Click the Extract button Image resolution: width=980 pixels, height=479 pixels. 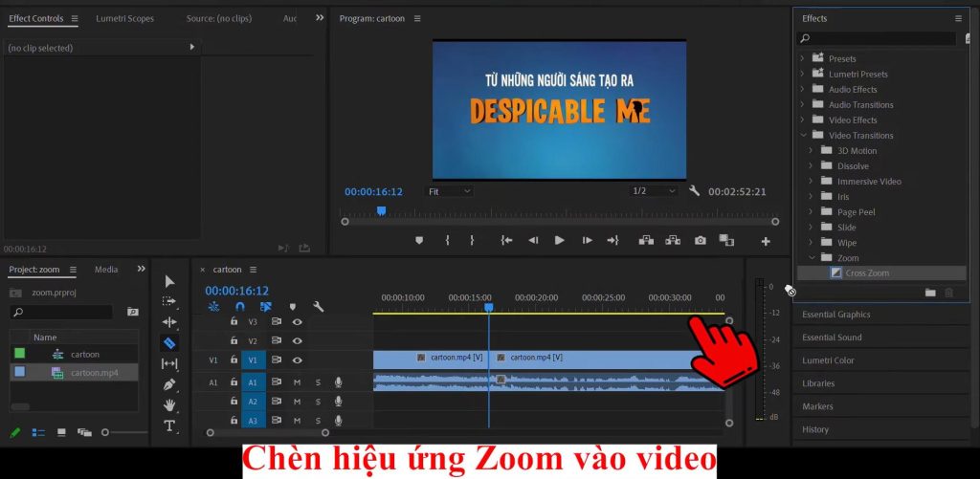[x=673, y=240]
